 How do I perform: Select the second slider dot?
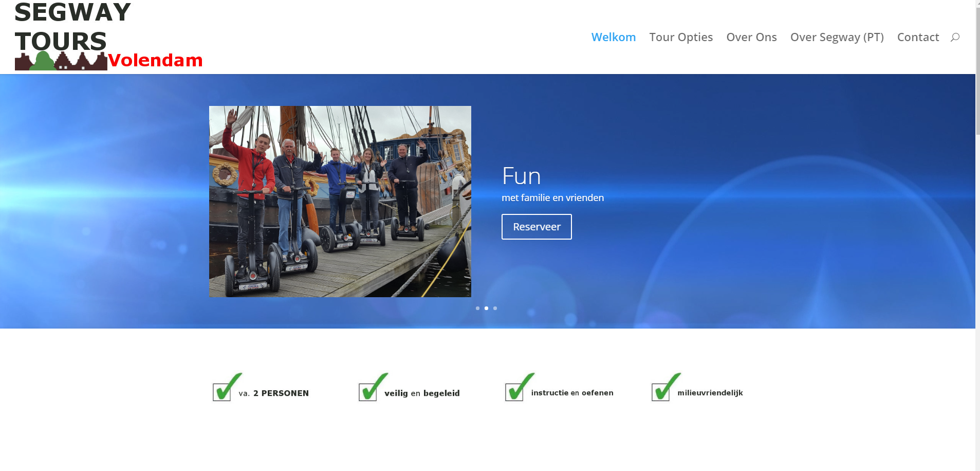click(486, 308)
